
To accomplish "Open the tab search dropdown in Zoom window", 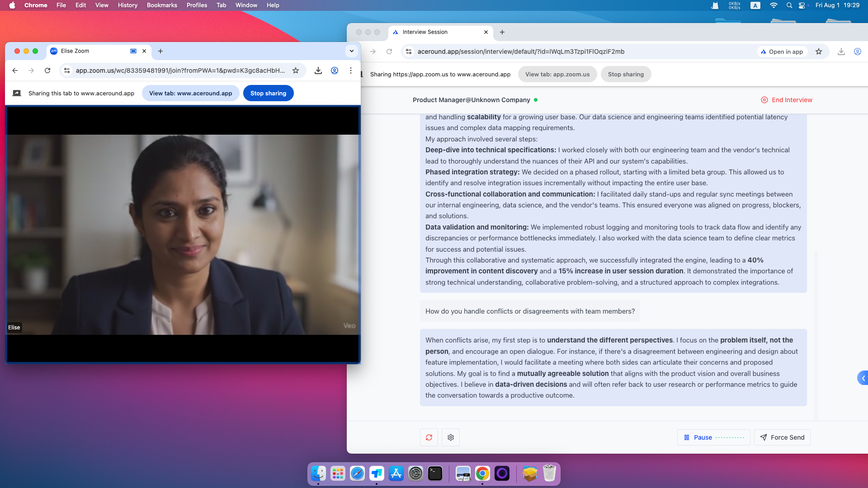I will [x=352, y=51].
